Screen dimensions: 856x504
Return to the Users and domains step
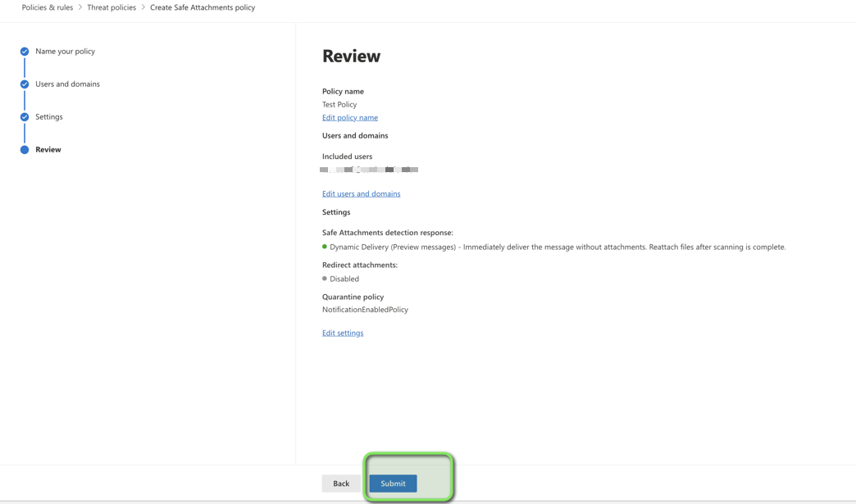(x=67, y=84)
